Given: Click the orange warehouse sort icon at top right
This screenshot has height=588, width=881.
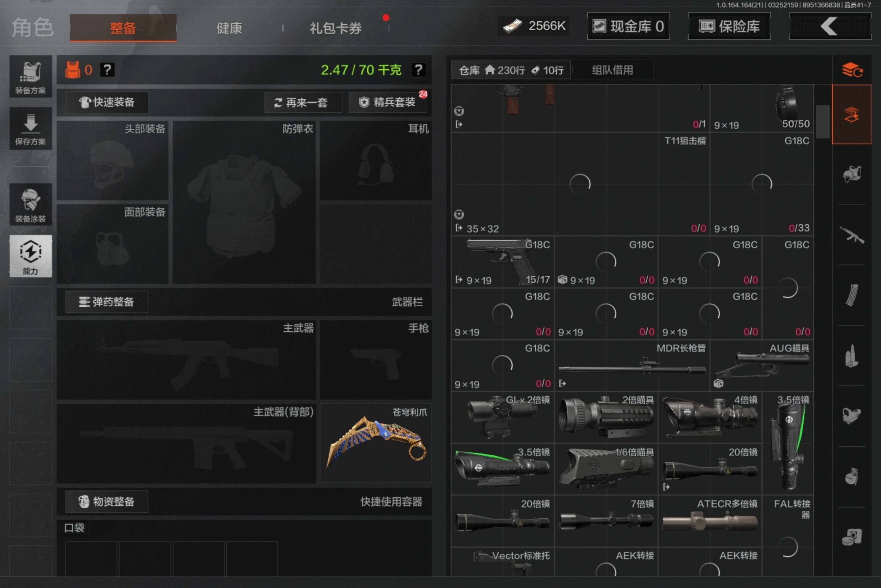Looking at the screenshot, I should click(x=852, y=70).
